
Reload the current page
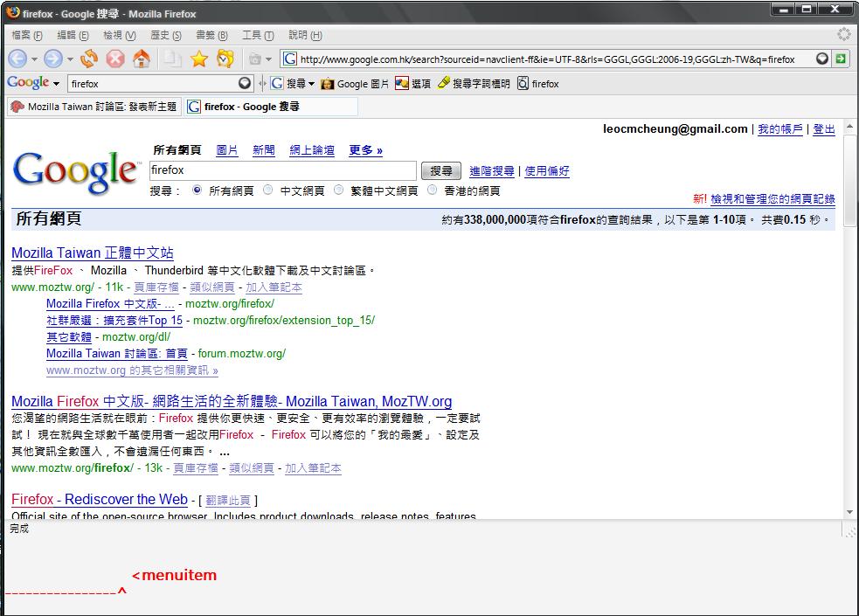89,59
